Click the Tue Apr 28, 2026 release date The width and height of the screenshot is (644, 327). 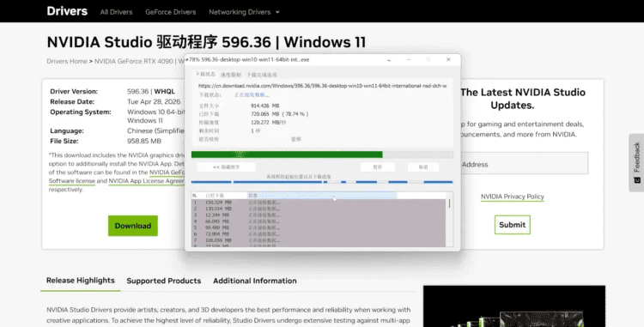click(x=154, y=102)
